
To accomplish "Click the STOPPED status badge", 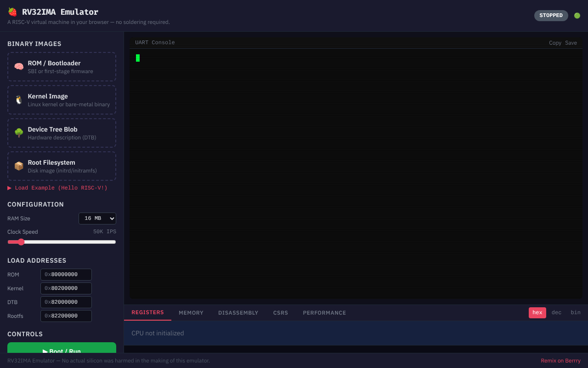I will pos(551,16).
